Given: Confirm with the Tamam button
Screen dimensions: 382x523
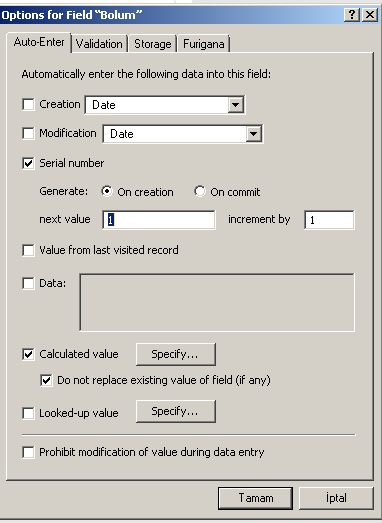Looking at the screenshot, I should [x=256, y=498].
